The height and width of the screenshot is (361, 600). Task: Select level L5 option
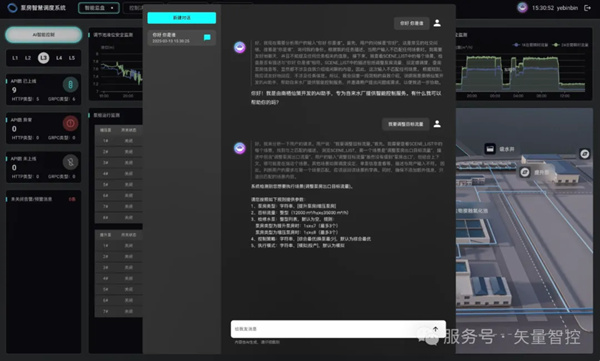(72, 58)
